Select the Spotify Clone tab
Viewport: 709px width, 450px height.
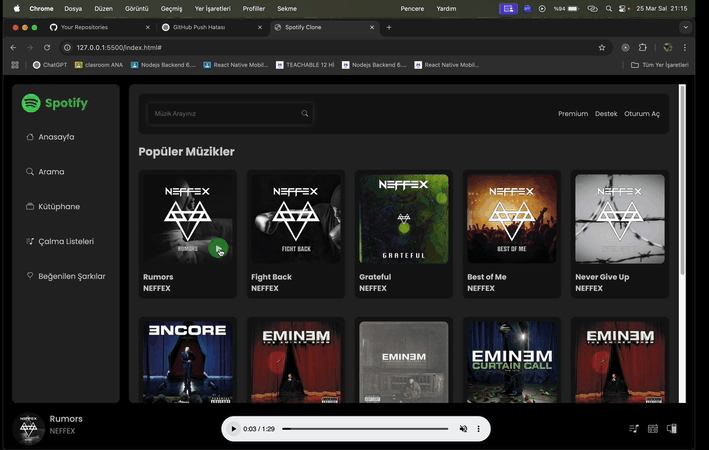click(324, 28)
